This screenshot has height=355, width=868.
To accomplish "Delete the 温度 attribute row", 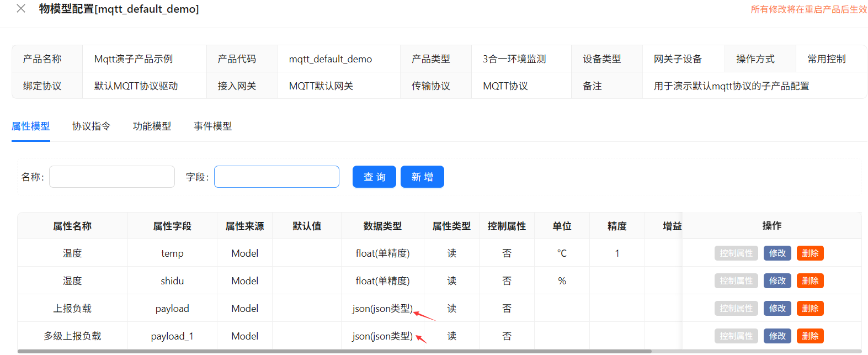I will (x=810, y=253).
